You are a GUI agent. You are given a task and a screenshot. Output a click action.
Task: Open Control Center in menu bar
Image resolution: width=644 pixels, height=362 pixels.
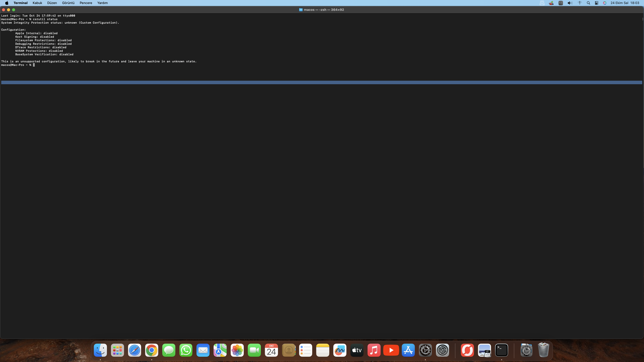596,3
